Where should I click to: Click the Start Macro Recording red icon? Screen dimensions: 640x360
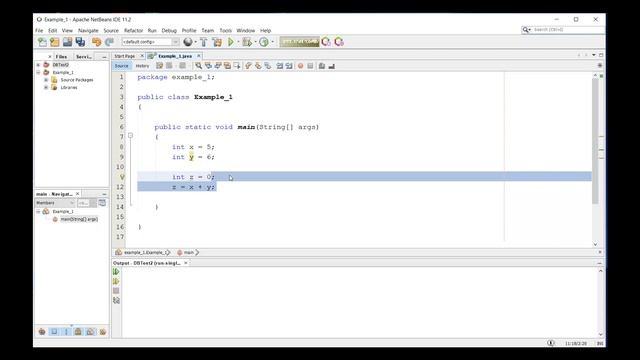click(300, 66)
